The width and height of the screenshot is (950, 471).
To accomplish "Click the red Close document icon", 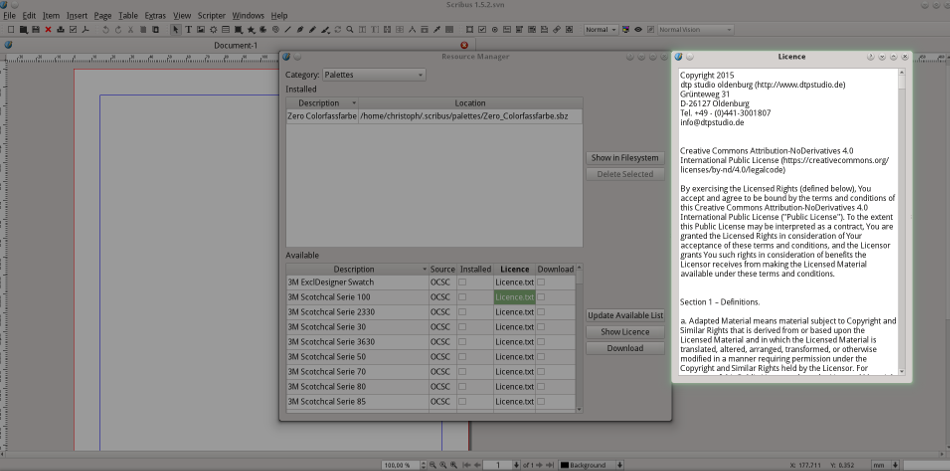I will (47, 30).
